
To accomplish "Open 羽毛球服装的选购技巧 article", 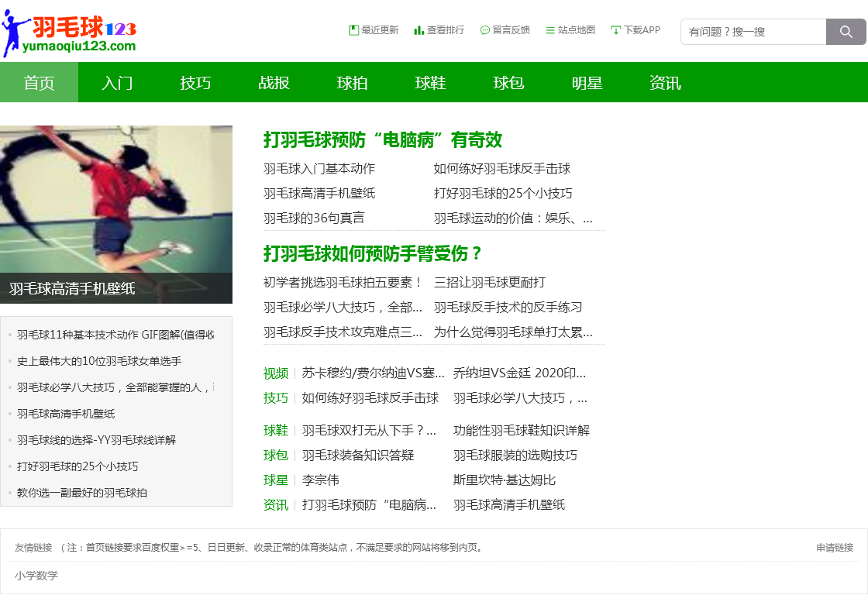I will coord(515,456).
